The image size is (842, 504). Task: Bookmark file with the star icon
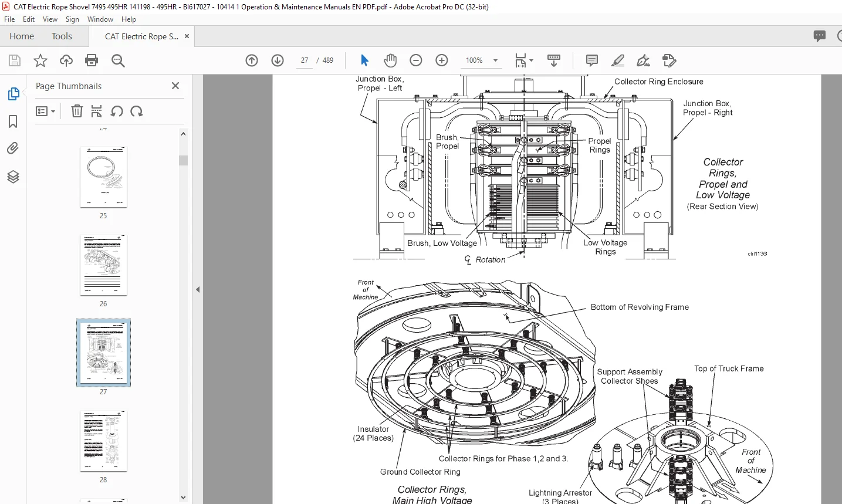40,60
